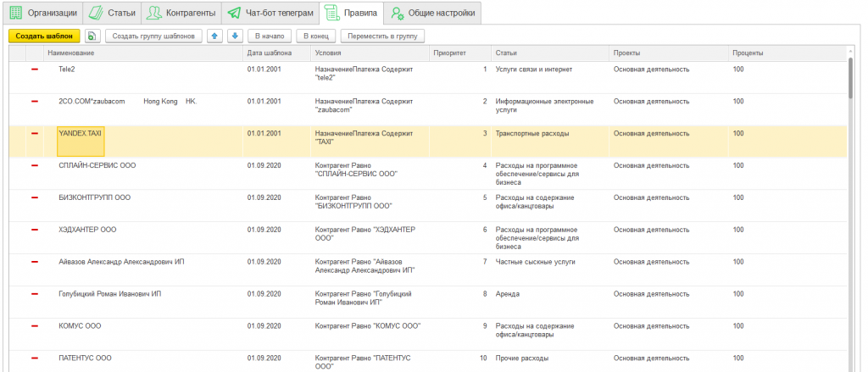Move selected template down with blue arrow
Viewport: 868px width, 372px height.
(235, 36)
